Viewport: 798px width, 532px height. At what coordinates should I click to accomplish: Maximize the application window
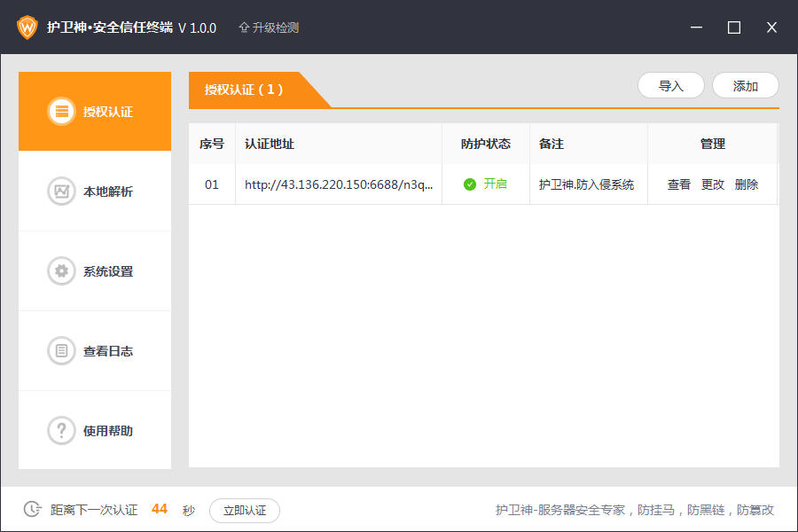coord(734,27)
